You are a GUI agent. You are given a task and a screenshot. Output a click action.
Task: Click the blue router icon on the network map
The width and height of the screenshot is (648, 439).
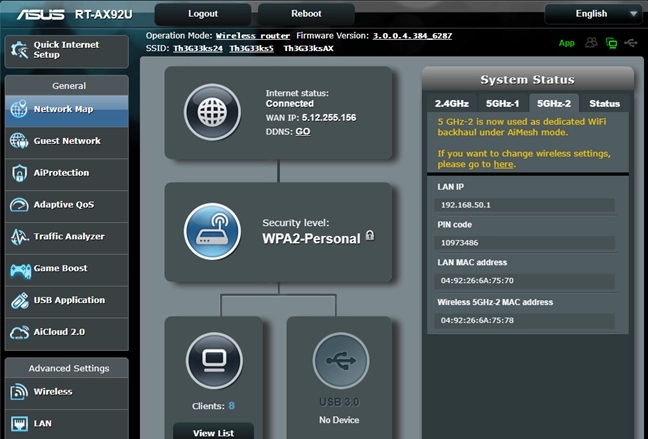212,231
